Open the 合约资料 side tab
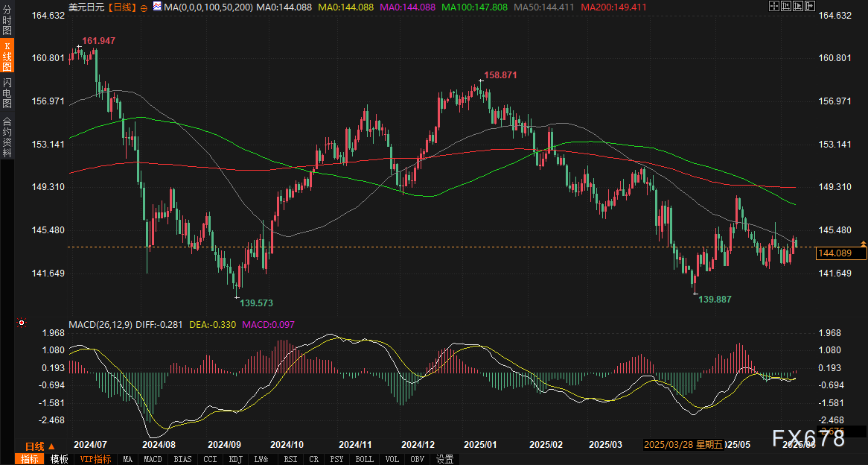 tap(7, 136)
